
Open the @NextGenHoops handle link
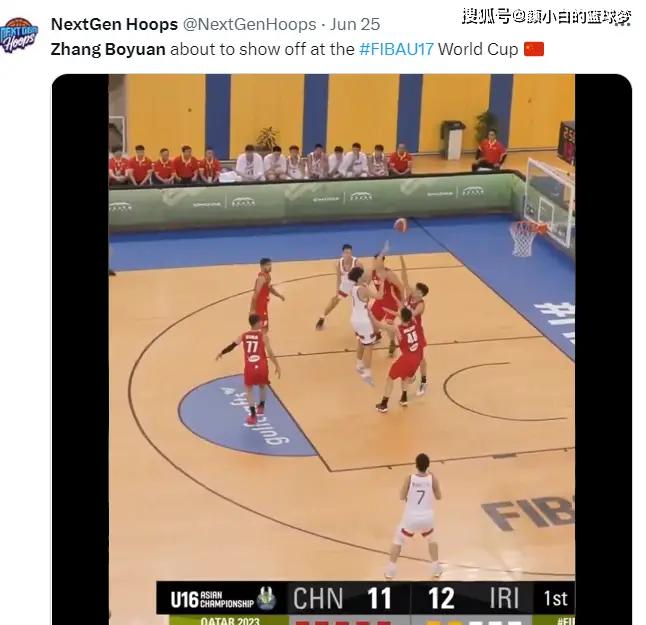click(x=249, y=24)
